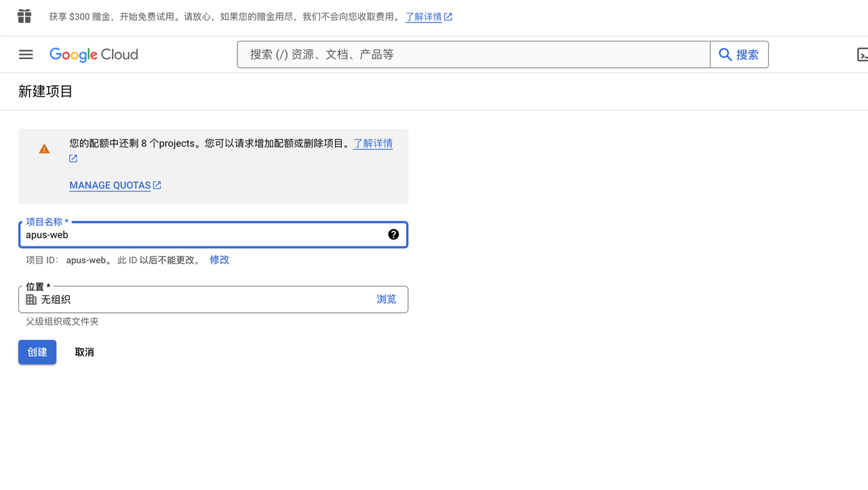Open 了解详情 link in quota warning
The image size is (868, 490).
(x=373, y=143)
